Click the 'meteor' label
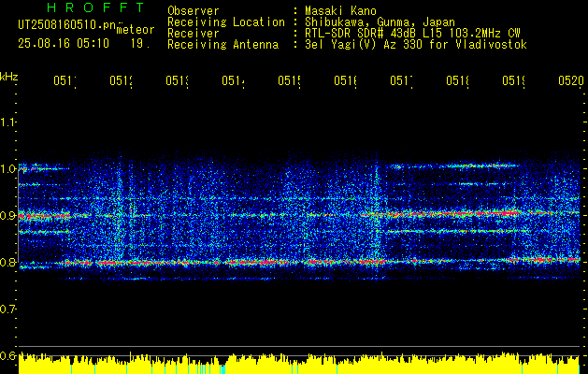Screen dimensions: 588x374 (136, 30)
